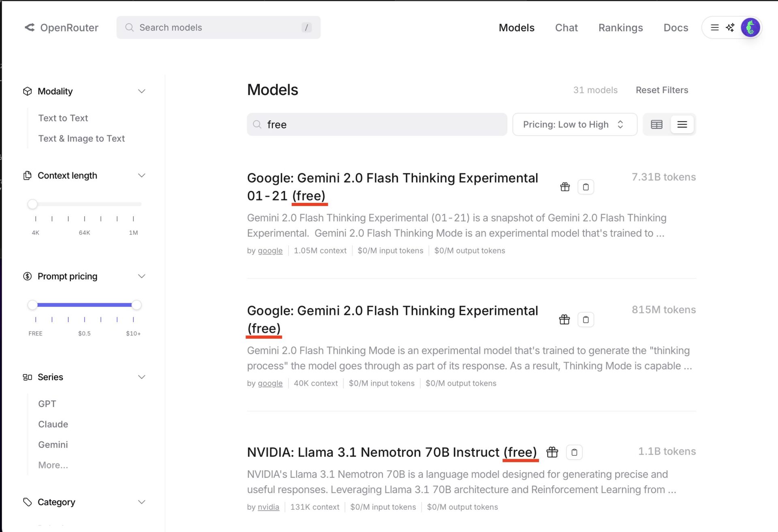Image resolution: width=778 pixels, height=532 pixels.
Task: Click the Context length slider handle
Action: coord(32,204)
